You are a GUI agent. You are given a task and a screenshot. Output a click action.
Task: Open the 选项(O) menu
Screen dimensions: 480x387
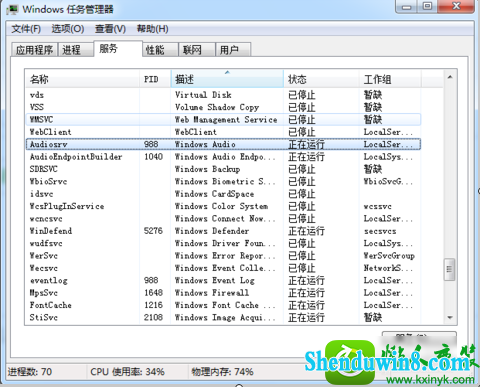point(68,29)
